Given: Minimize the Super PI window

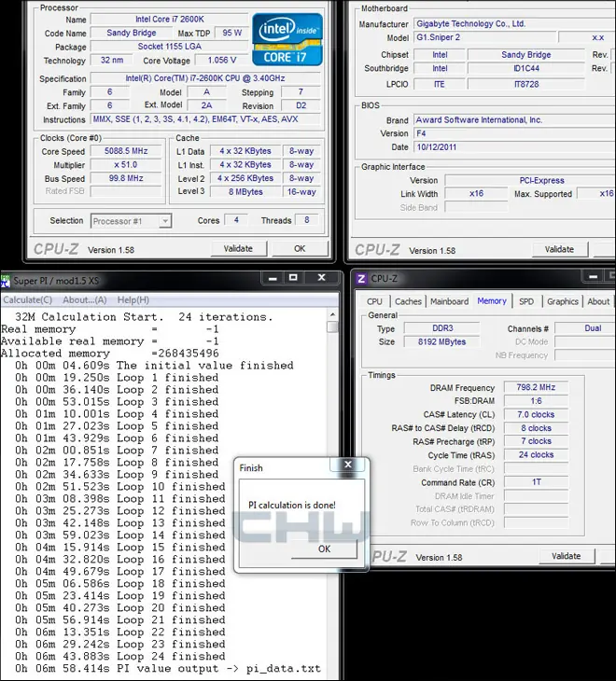Looking at the screenshot, I should pos(273,277).
